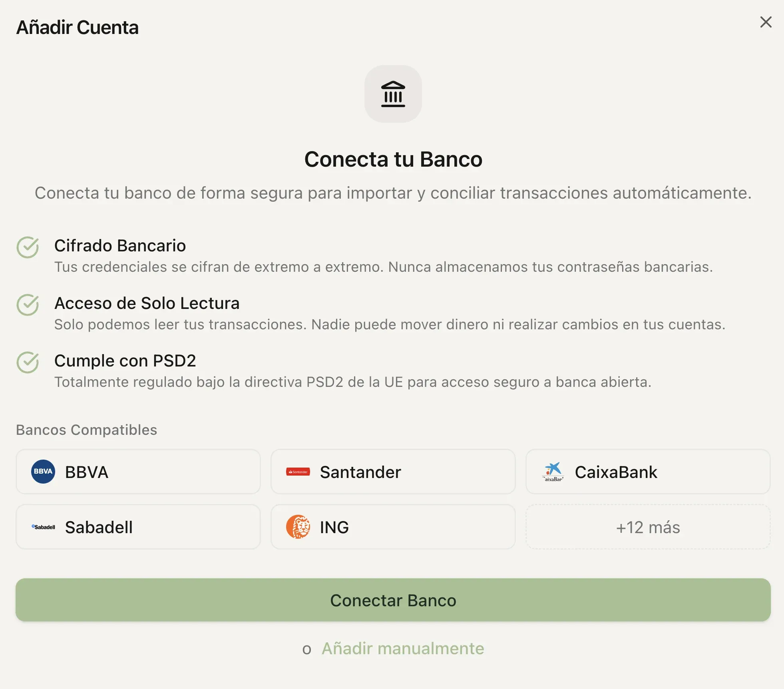The width and height of the screenshot is (784, 689).
Task: Click the Santander flame logo icon
Action: coord(298,472)
